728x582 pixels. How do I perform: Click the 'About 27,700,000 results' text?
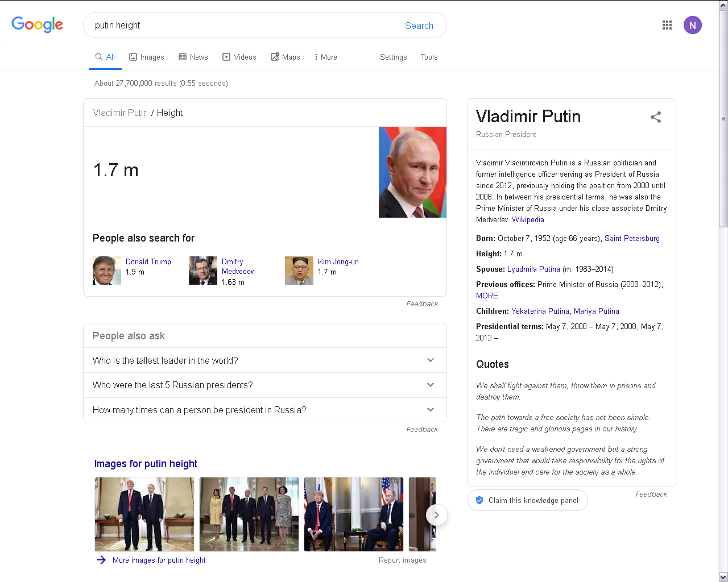pos(161,83)
